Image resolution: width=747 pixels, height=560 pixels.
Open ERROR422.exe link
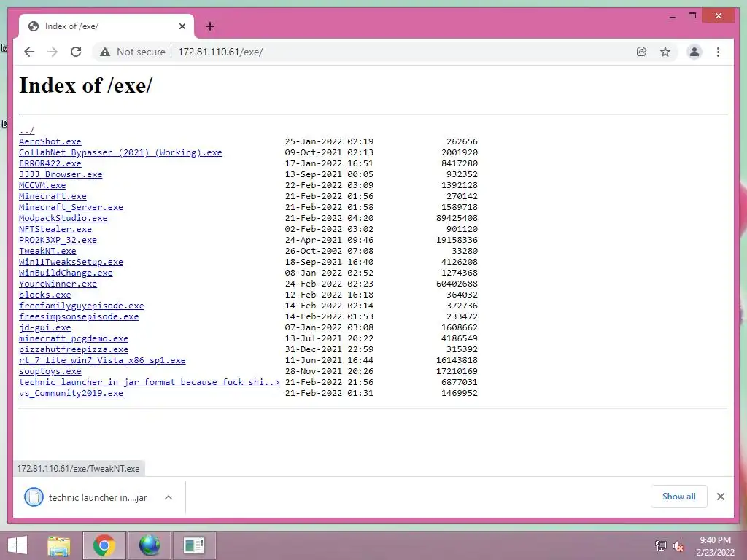(50, 163)
